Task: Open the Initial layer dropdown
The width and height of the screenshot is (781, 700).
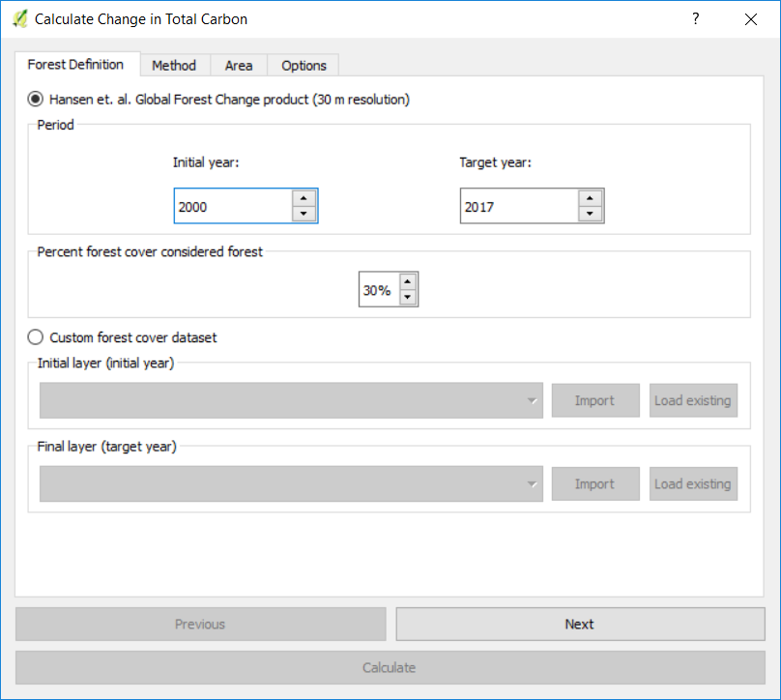Action: [291, 400]
